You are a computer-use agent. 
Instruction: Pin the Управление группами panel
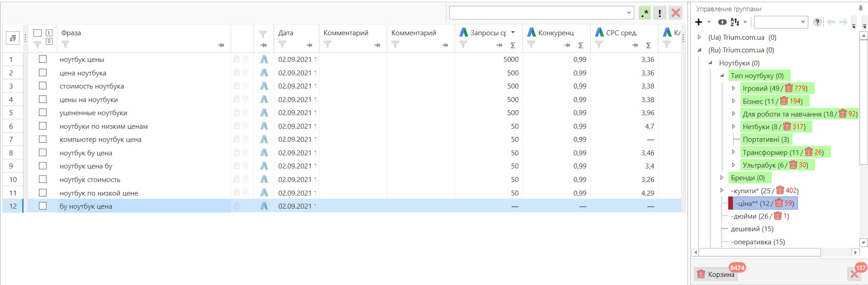(860, 8)
